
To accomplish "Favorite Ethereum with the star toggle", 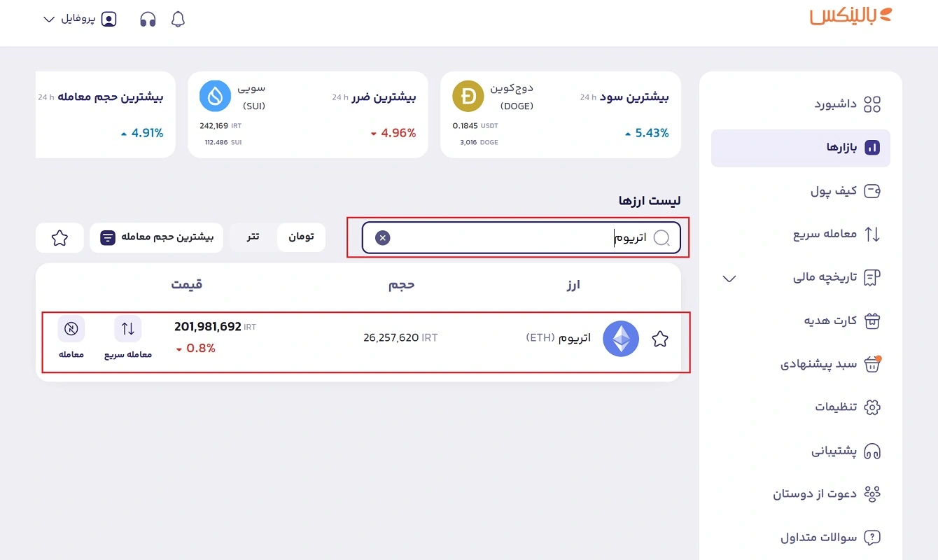I will 660,339.
